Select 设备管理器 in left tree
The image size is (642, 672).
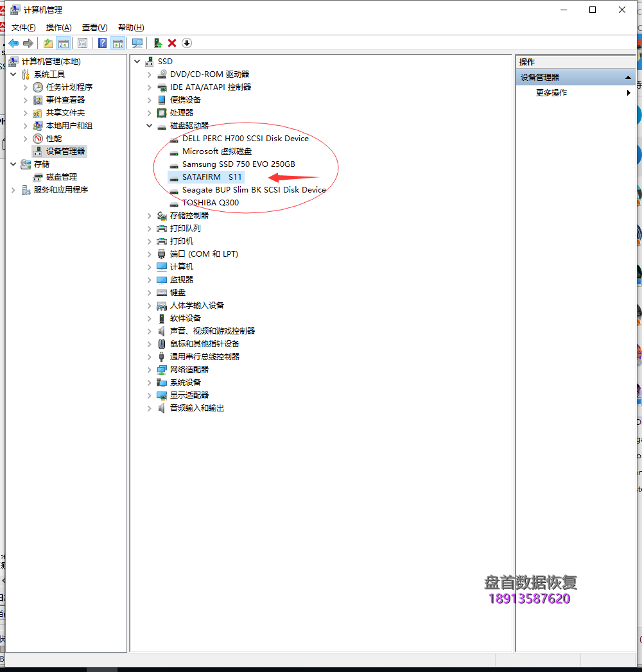(x=65, y=151)
